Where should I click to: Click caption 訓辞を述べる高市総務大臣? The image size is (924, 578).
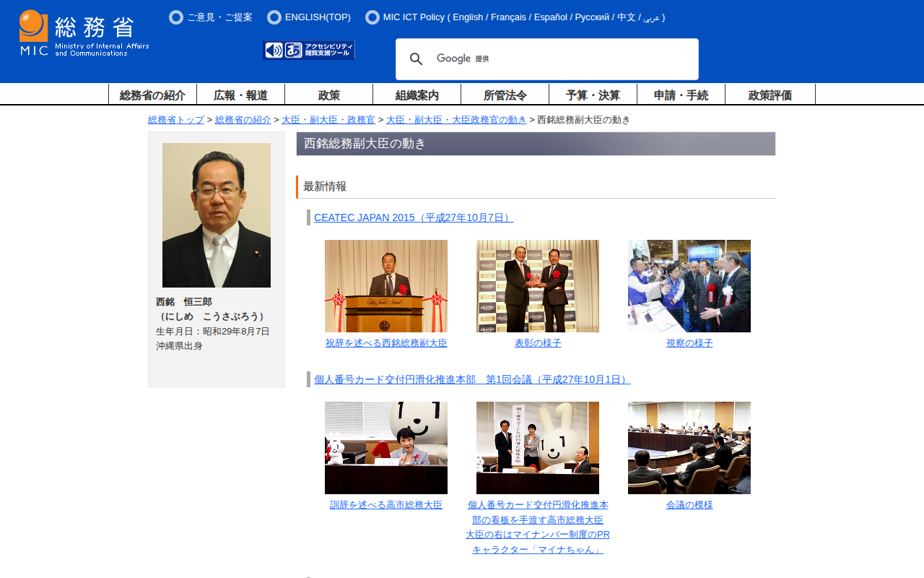(x=386, y=505)
